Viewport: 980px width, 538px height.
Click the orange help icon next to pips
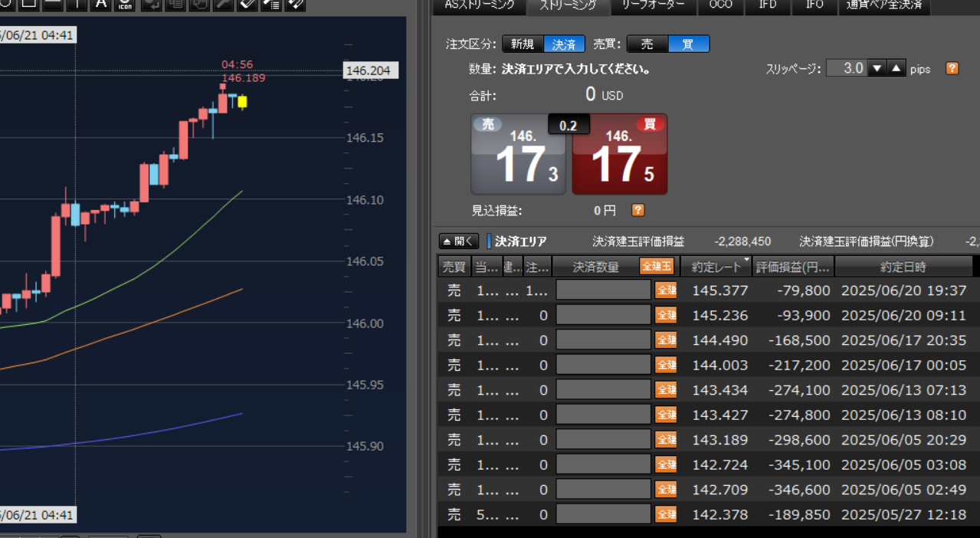952,68
